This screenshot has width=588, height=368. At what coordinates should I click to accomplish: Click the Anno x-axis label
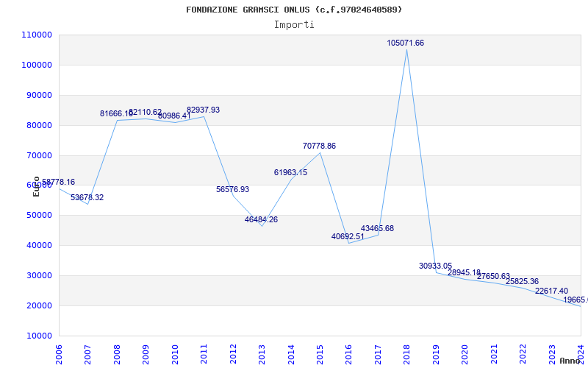570,361
